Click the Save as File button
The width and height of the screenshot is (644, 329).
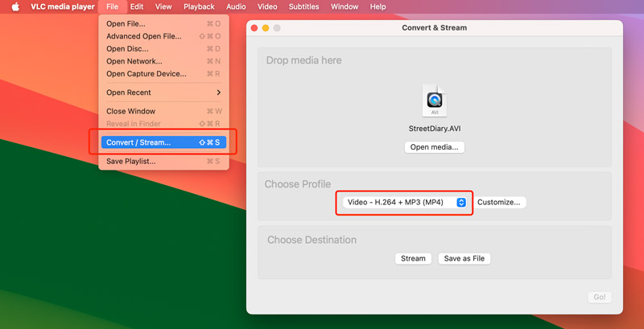464,258
